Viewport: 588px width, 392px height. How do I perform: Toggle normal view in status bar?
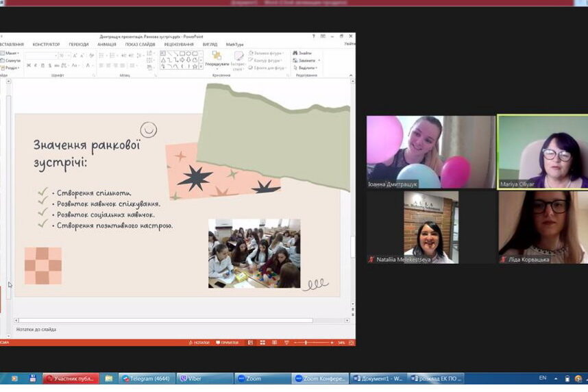coord(250,342)
